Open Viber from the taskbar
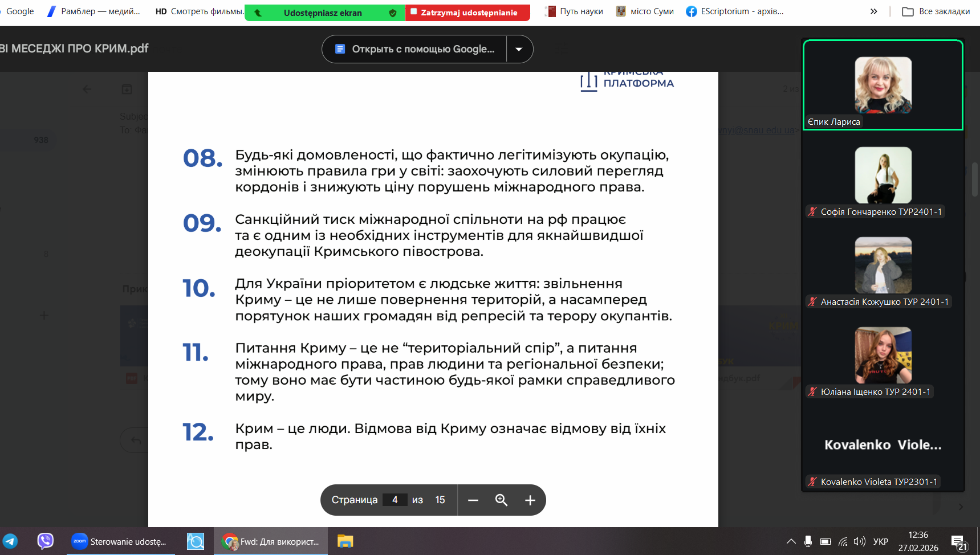Viewport: 980px width, 555px height. 45,541
